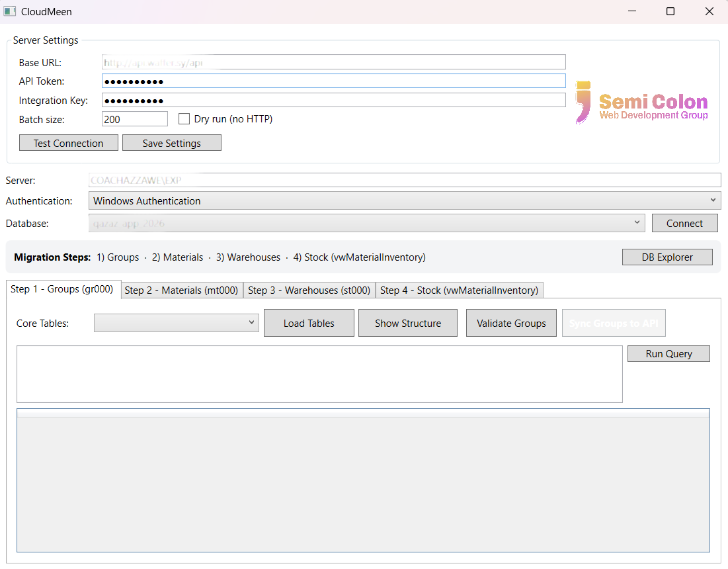This screenshot has width=728, height=569.
Task: Focus the API Token password field
Action: [x=333, y=81]
